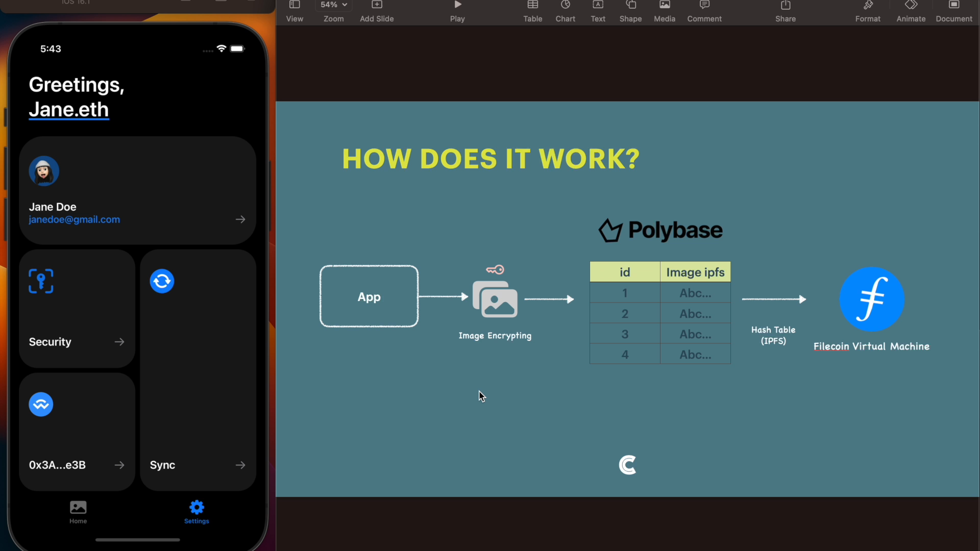Click the Abc... cell in row 4
Viewport: 980px width, 551px height.
tap(695, 355)
